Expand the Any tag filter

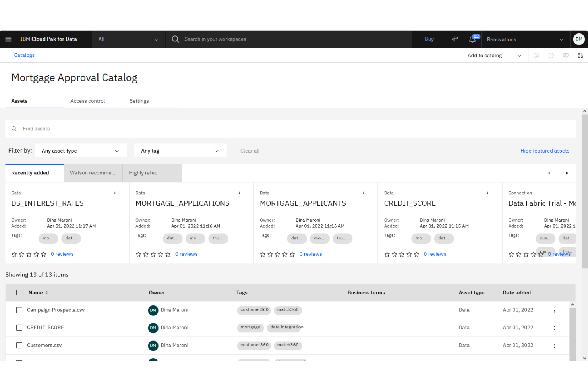click(x=180, y=151)
